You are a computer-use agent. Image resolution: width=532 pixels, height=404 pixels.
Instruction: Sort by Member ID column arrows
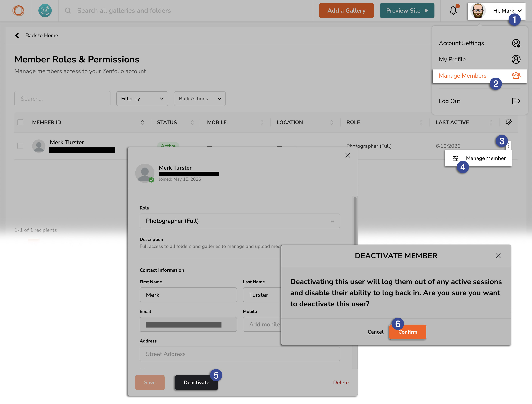click(142, 122)
